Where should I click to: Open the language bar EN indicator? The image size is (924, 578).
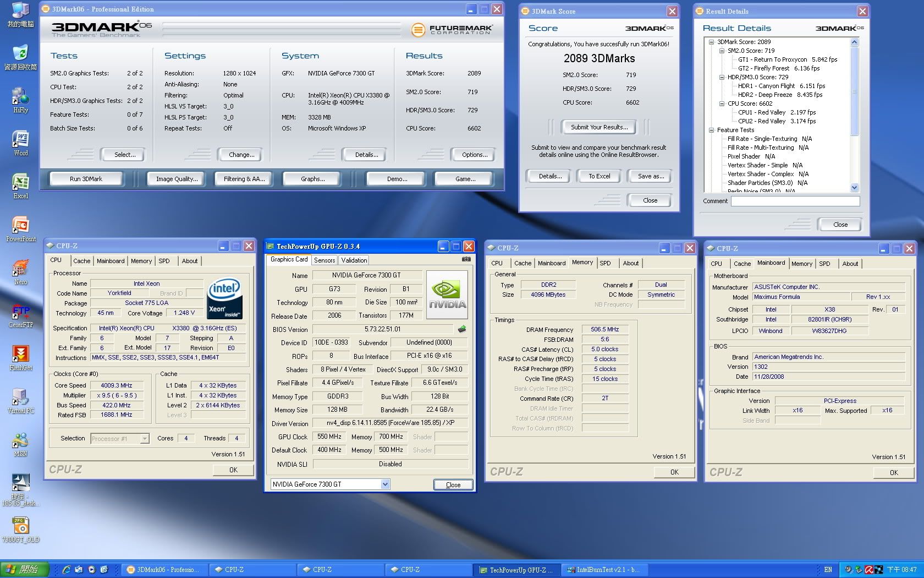tap(828, 570)
